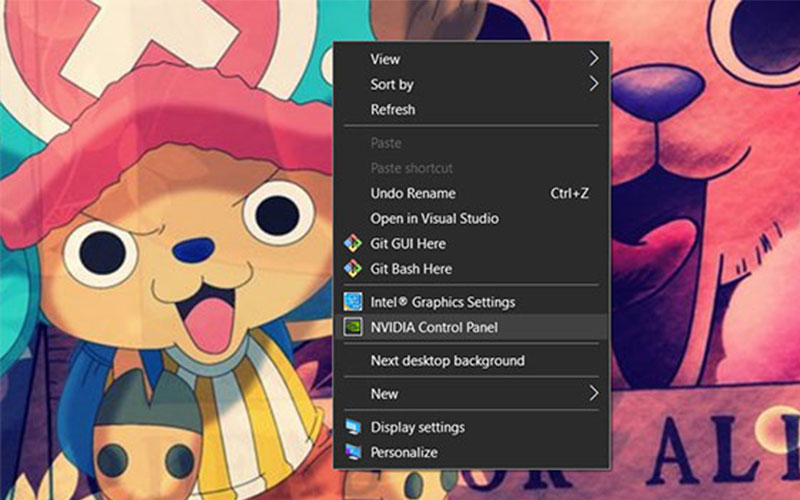Expand the View submenu arrow
The height and width of the screenshot is (500, 800).
click(594, 58)
